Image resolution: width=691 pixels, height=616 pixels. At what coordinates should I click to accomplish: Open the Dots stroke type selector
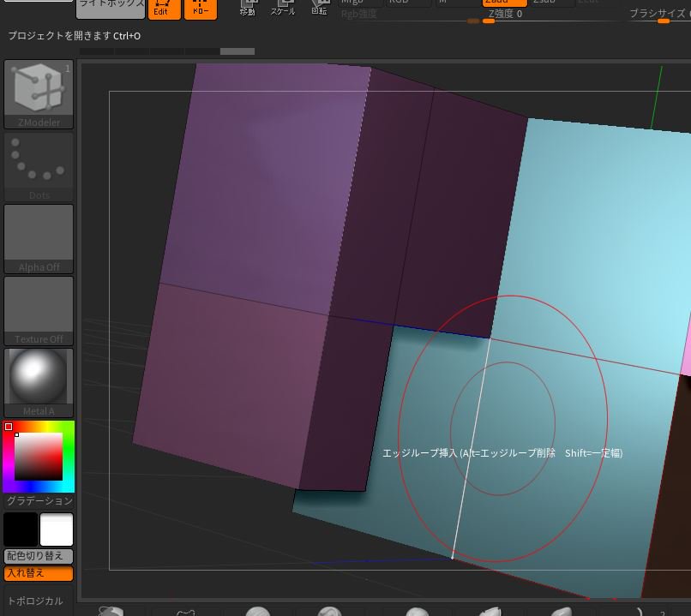click(x=39, y=166)
